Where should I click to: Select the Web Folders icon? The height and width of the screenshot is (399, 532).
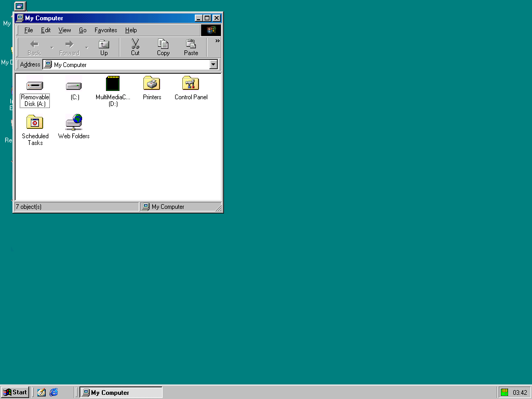pos(74,122)
